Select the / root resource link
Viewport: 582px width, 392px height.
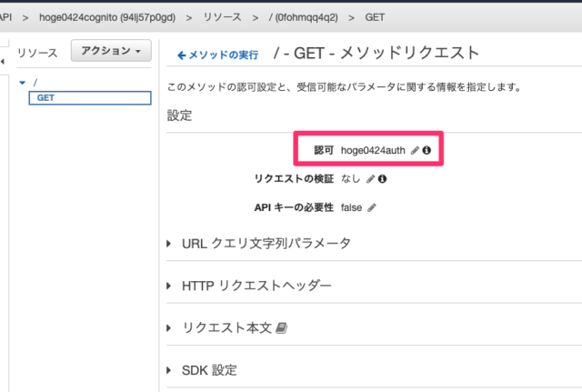click(35, 83)
